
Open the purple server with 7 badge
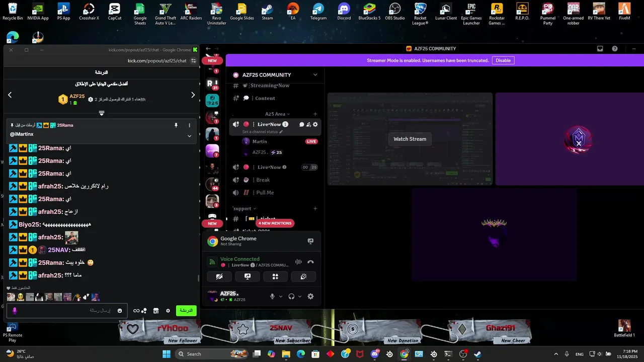pos(212,151)
